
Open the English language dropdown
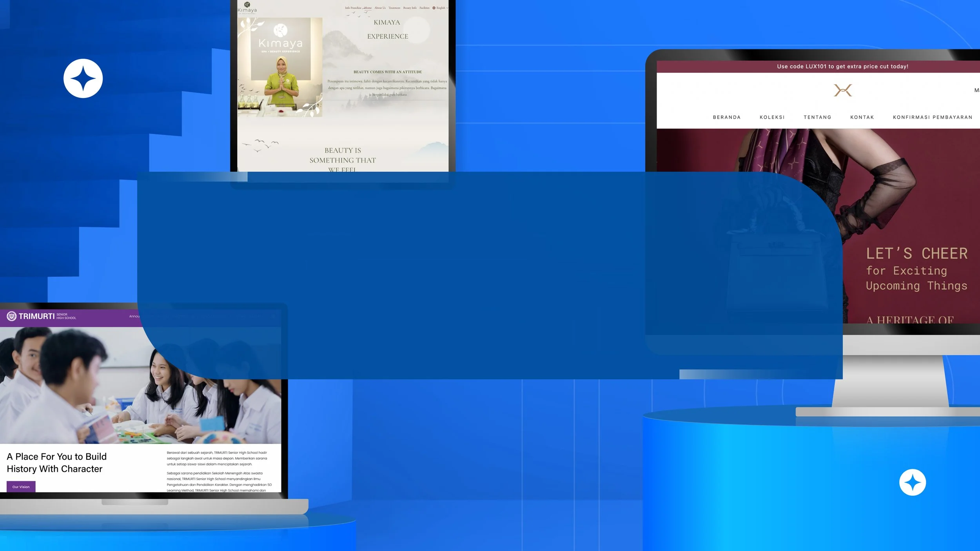[x=441, y=8]
